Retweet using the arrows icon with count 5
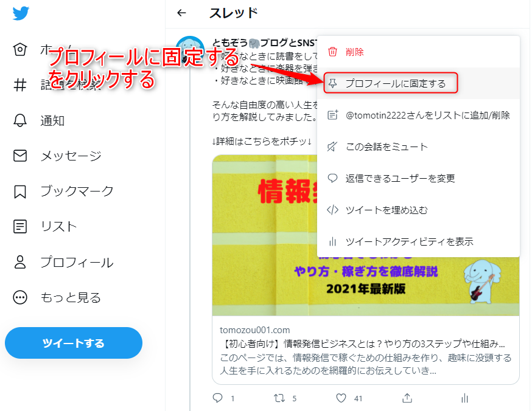The width and height of the screenshot is (532, 411). point(279,398)
